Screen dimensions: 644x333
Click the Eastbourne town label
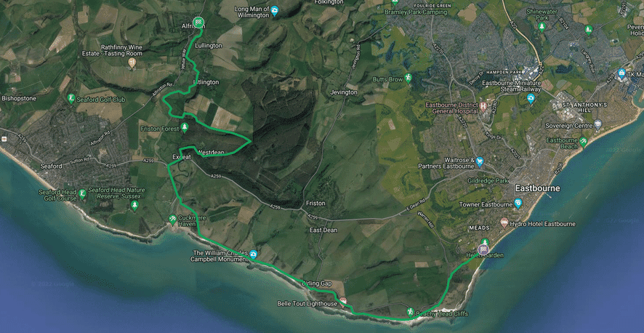tap(537, 188)
